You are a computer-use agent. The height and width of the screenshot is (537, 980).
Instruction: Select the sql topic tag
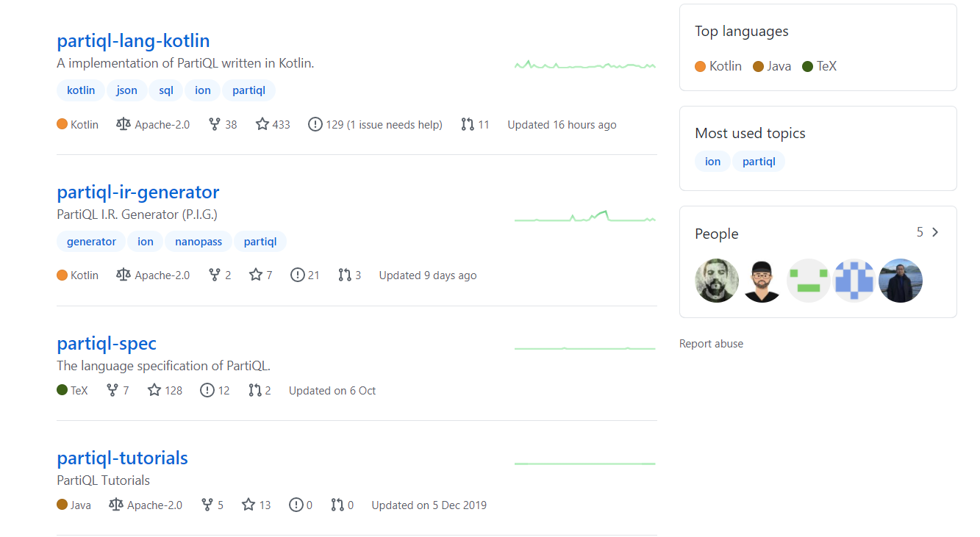pos(166,90)
